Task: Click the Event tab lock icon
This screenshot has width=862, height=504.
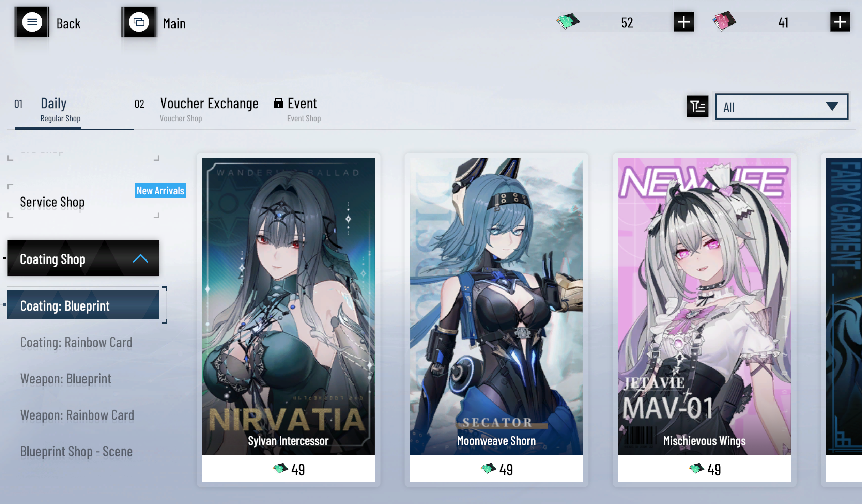Action: [x=278, y=103]
